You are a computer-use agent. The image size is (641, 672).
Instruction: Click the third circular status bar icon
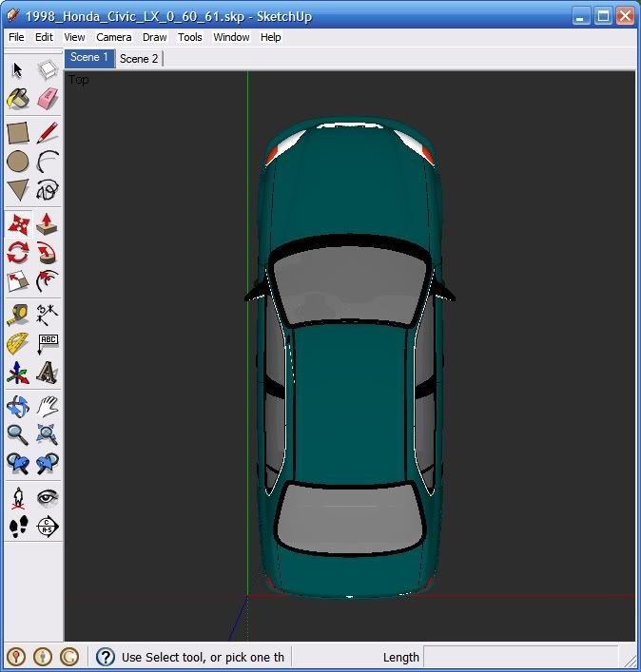pyautogui.click(x=69, y=657)
